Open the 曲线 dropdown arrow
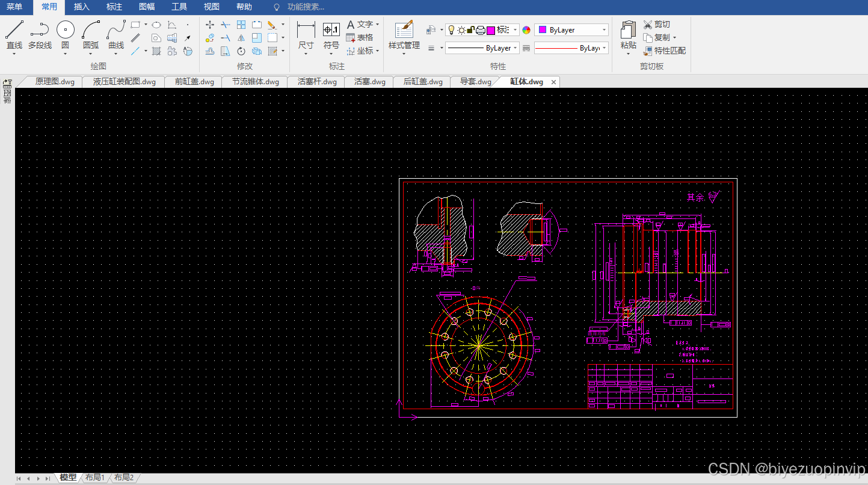This screenshot has width=868, height=485. point(116,54)
